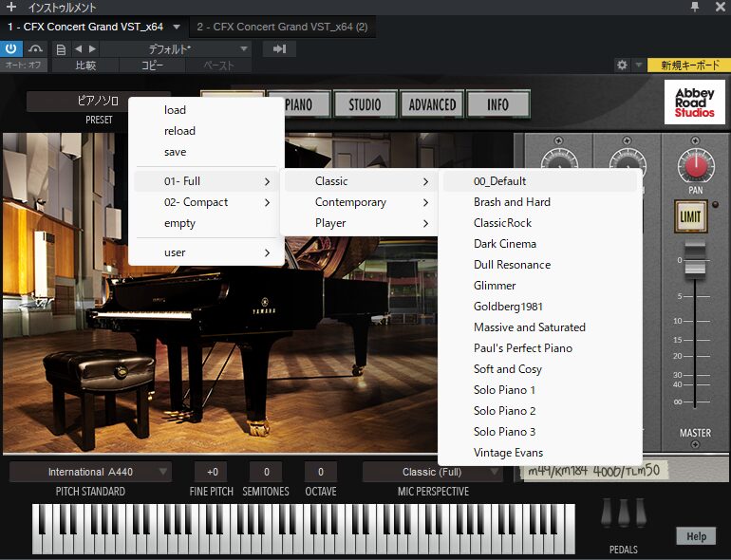Open the STUDIO page tab
This screenshot has height=560, width=731.
365,104
